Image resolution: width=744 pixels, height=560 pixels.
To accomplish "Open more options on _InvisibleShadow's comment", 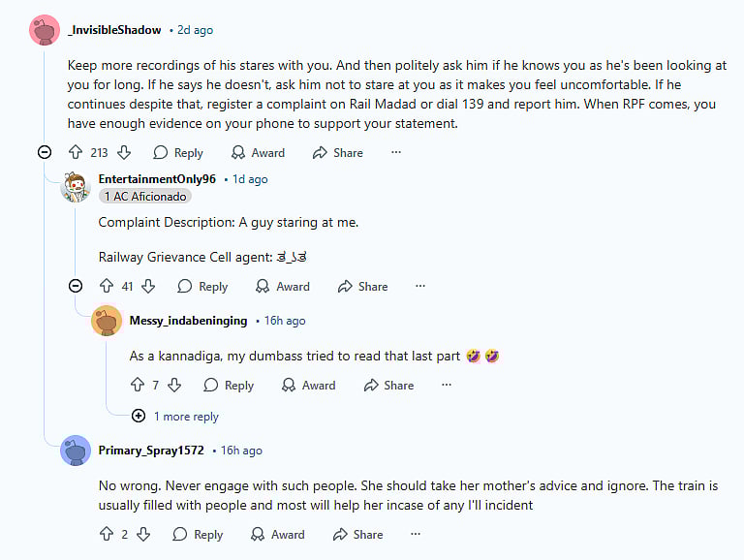I will (x=395, y=152).
